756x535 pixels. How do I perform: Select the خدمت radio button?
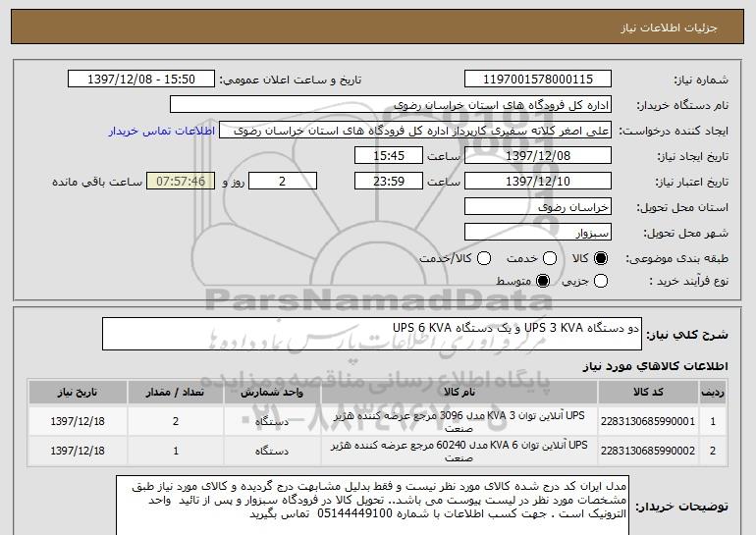click(550, 258)
